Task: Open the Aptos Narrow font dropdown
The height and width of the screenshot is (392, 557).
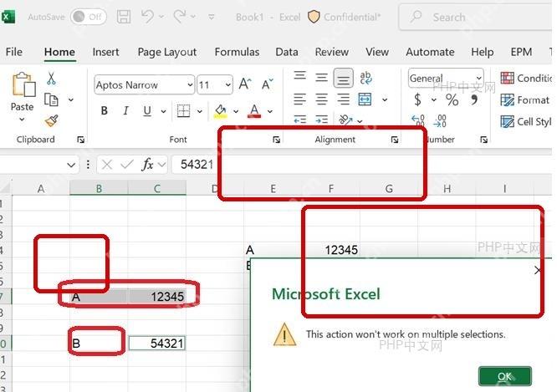Action: click(190, 85)
